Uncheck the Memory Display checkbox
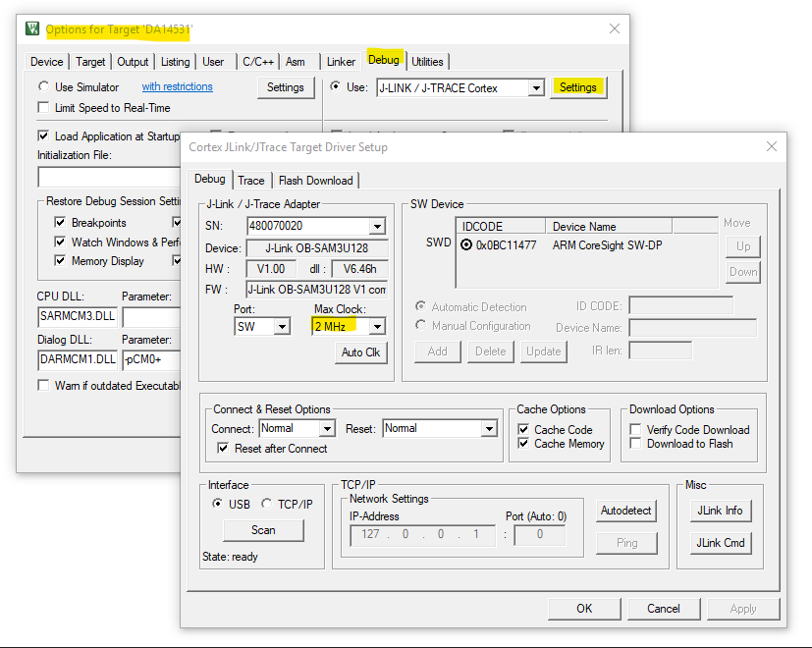 pyautogui.click(x=60, y=260)
